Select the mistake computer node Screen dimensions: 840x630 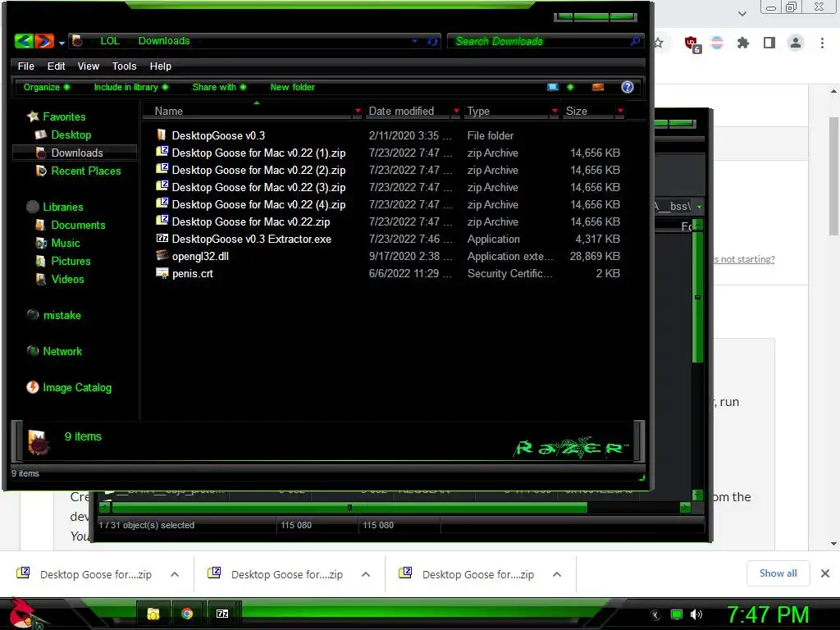(x=62, y=316)
